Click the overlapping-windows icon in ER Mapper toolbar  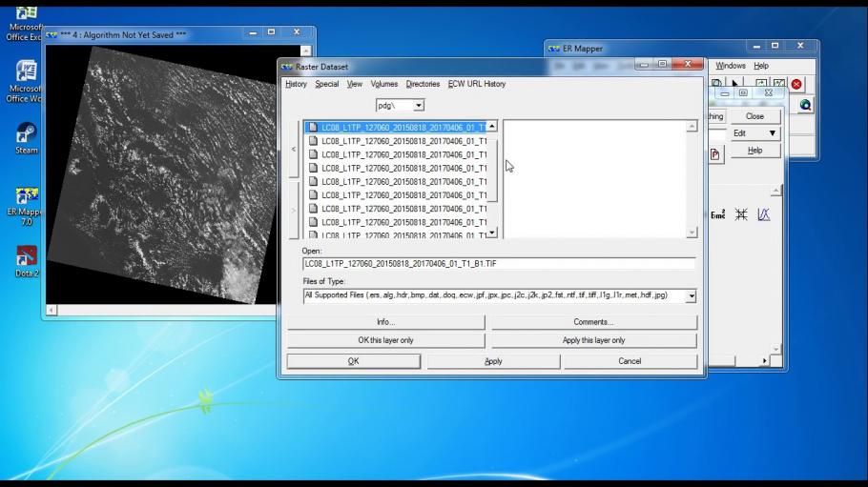click(x=715, y=84)
